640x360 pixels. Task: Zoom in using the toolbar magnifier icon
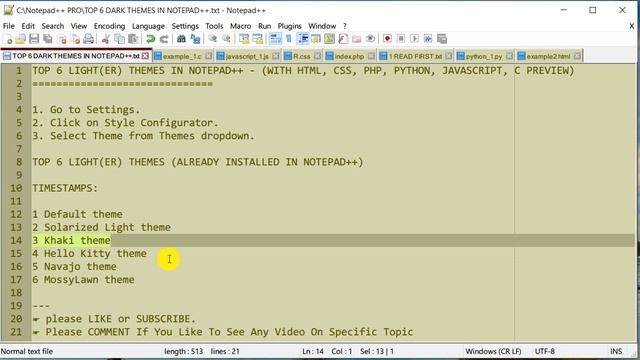click(x=213, y=39)
